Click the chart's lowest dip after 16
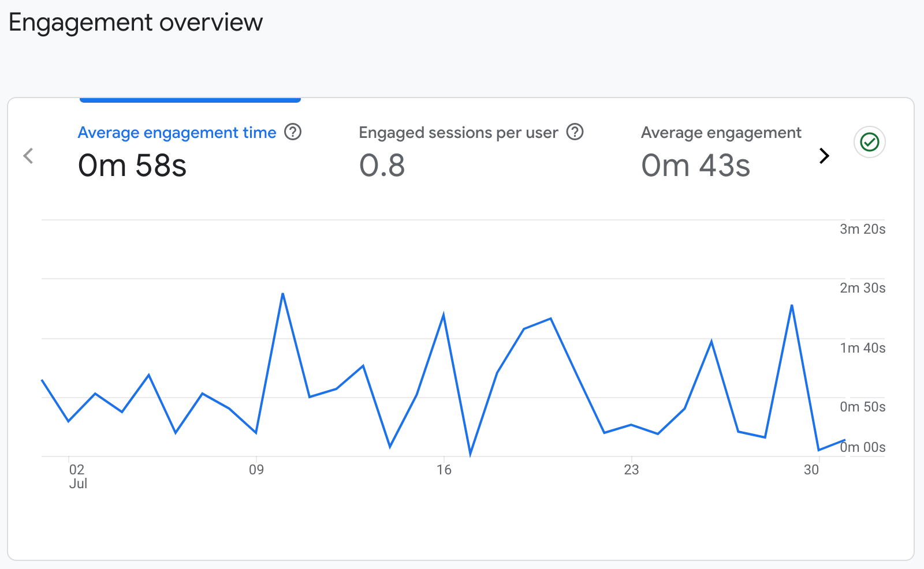 [x=470, y=454]
